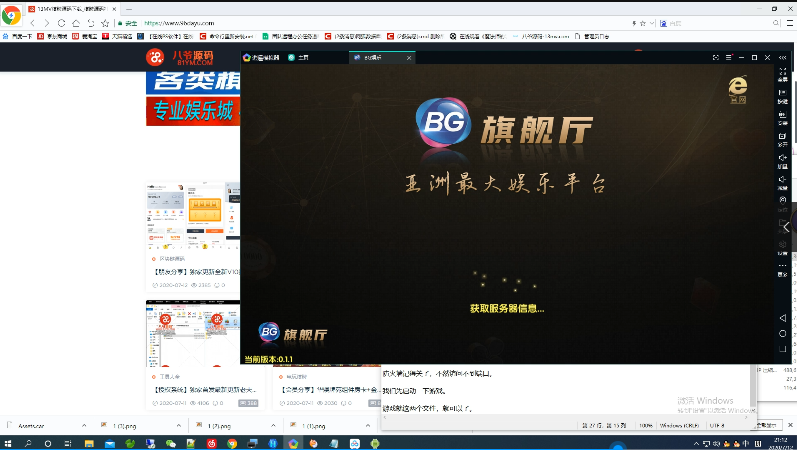Open Windows taskbar search
This screenshot has width=797, height=450.
[x=28, y=443]
